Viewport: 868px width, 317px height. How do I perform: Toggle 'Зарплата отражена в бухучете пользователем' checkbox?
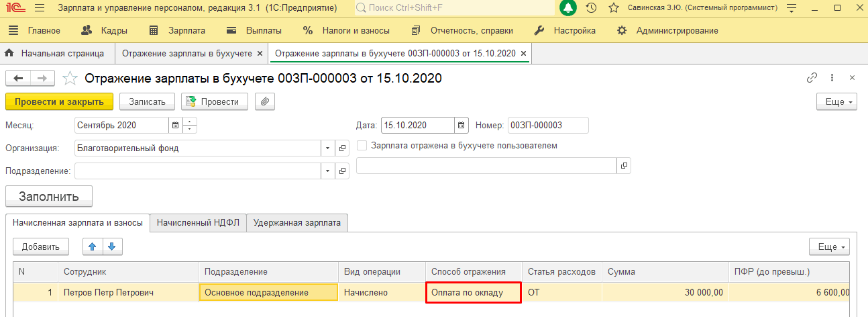(x=362, y=146)
